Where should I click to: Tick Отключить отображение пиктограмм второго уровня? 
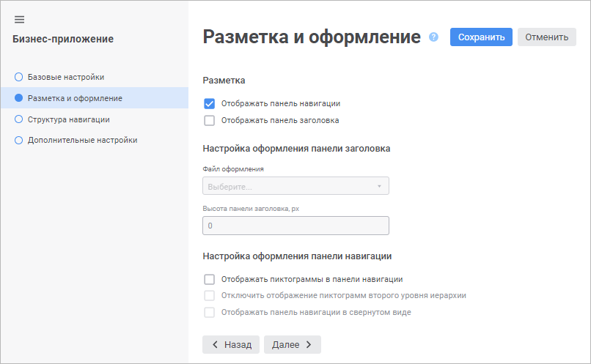click(x=209, y=296)
